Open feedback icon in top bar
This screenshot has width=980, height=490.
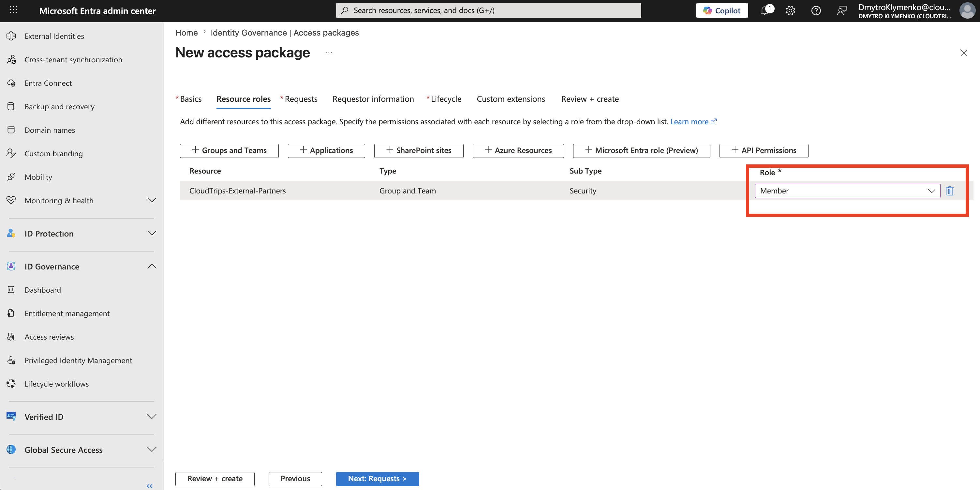click(x=841, y=11)
